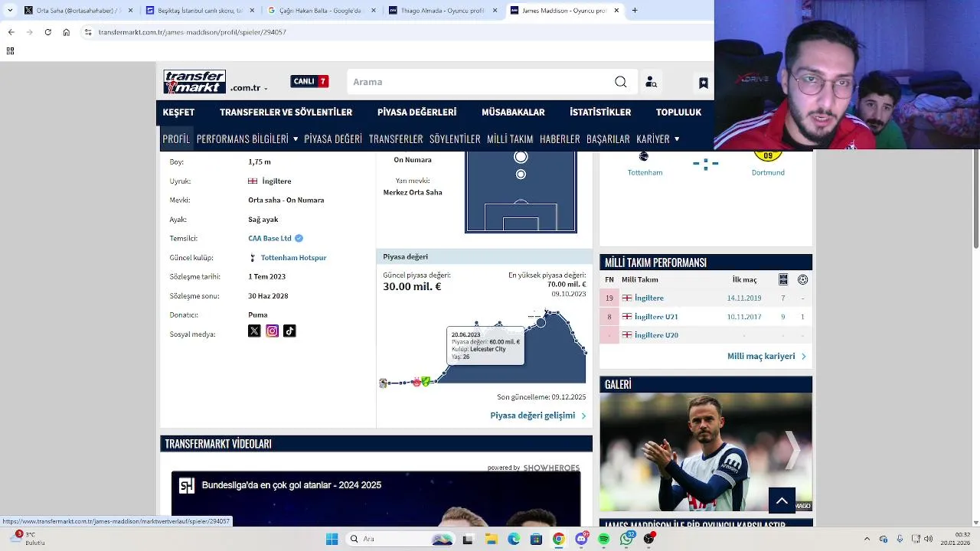
Task: Click the verified badge next to CAA Base Ltd
Action: click(x=299, y=238)
